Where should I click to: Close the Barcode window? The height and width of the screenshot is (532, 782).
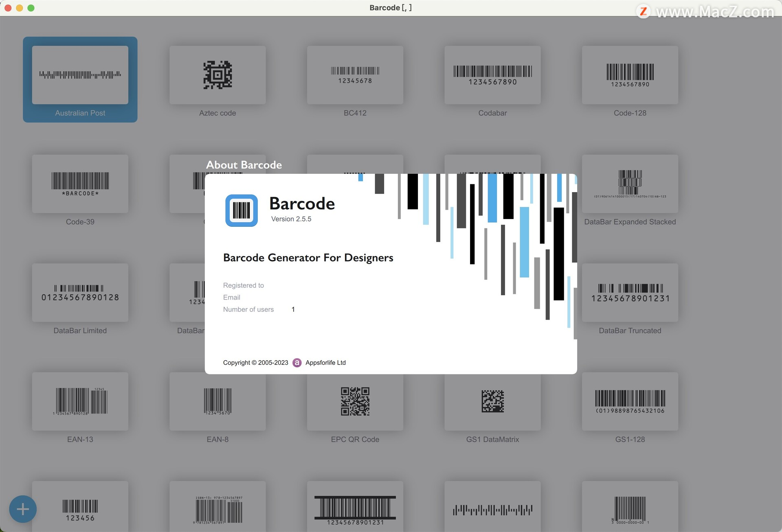click(8, 8)
